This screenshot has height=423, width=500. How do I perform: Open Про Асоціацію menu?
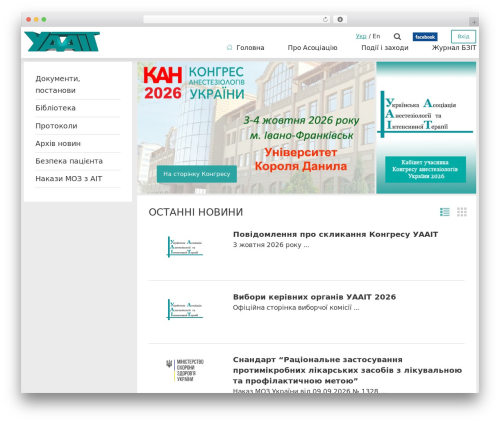(x=312, y=48)
